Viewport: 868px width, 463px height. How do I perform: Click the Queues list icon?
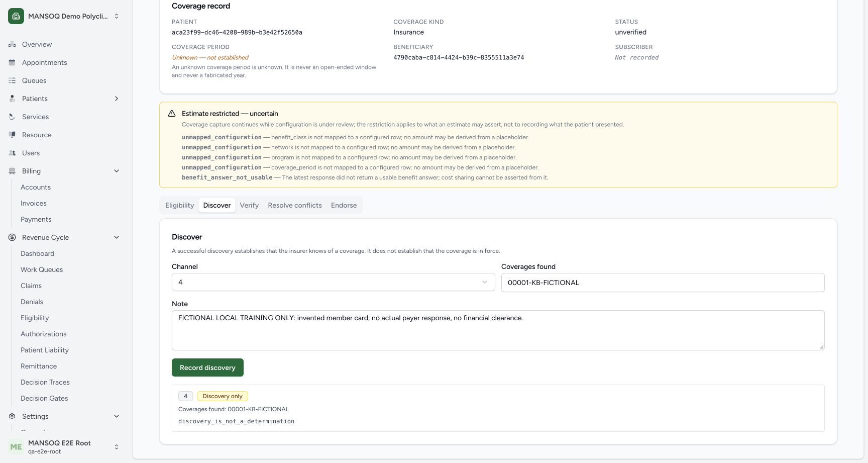[x=12, y=80]
